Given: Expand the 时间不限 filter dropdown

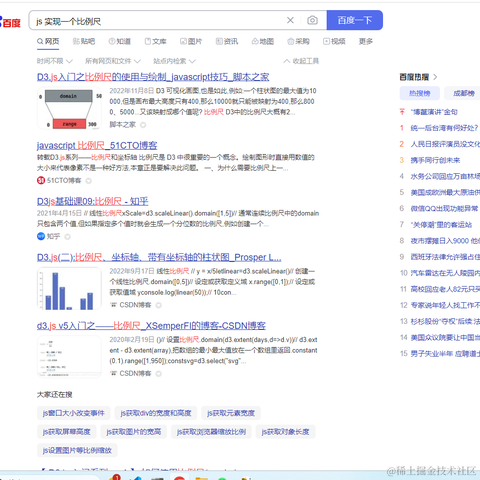Looking at the screenshot, I should tap(55, 61).
